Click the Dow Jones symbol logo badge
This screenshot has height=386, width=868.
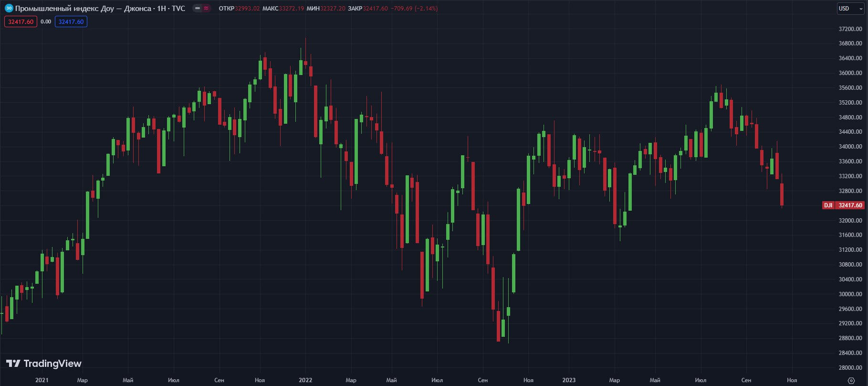click(x=9, y=8)
